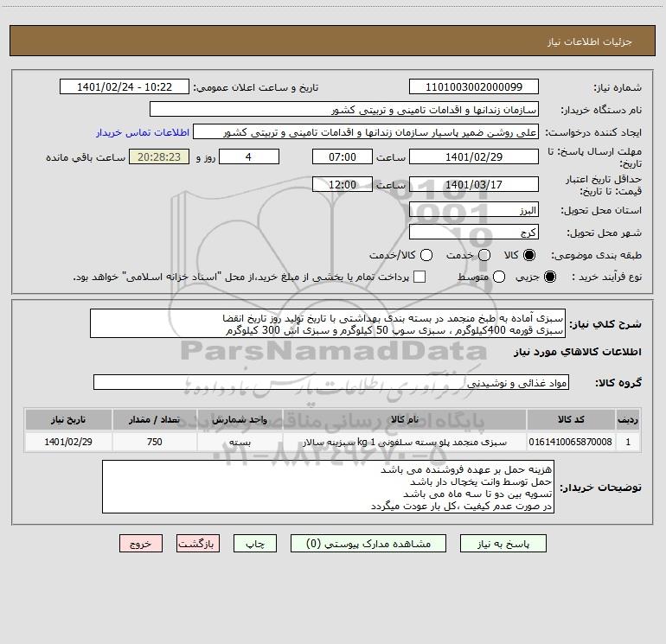The height and width of the screenshot is (644, 666).
Task: Click the پاسخ به نیاز button
Action: tap(503, 544)
